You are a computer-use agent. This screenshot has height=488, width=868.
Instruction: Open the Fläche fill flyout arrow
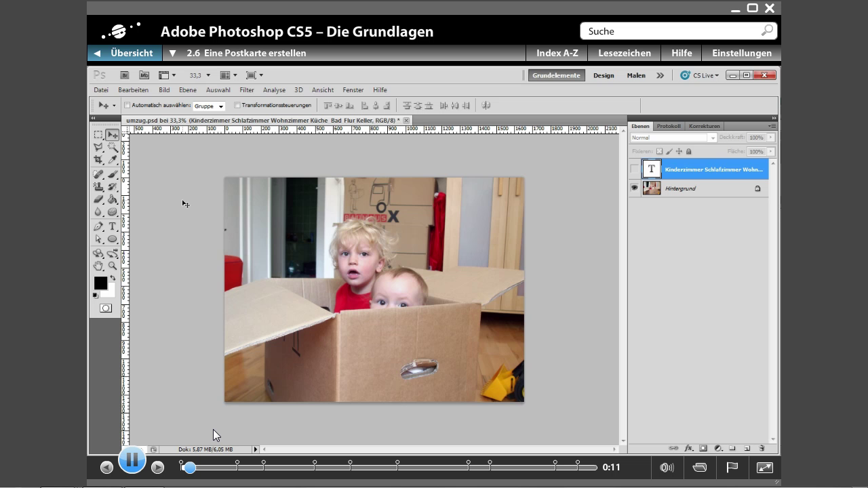771,151
